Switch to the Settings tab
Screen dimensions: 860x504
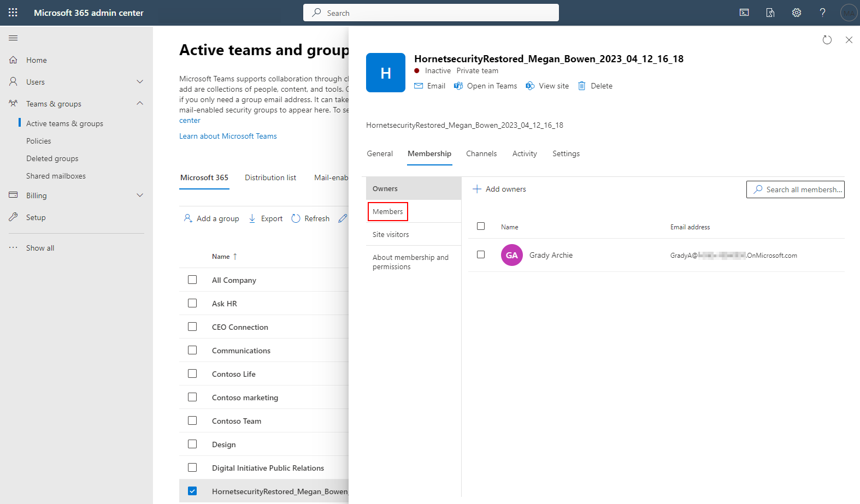point(566,153)
